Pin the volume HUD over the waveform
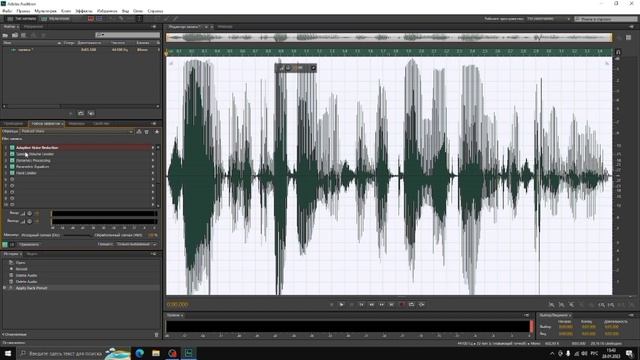This screenshot has height=360, width=640. point(313,68)
